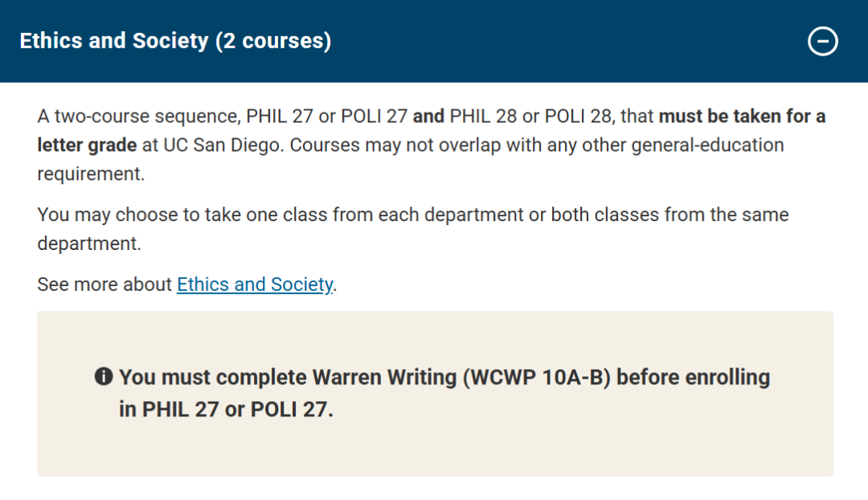Click "in PHIL 27 or POLI 27." in the notice
The width and height of the screenshot is (868, 500).
point(226,408)
